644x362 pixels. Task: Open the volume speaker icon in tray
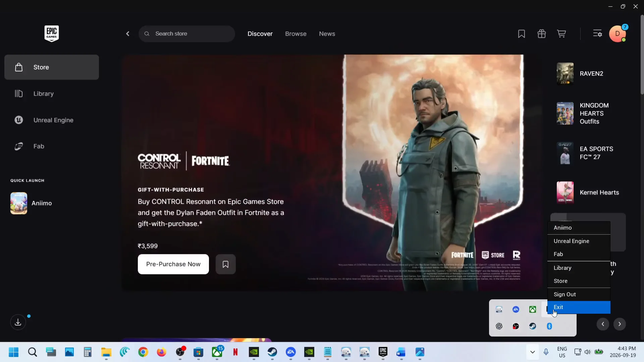coord(587,352)
